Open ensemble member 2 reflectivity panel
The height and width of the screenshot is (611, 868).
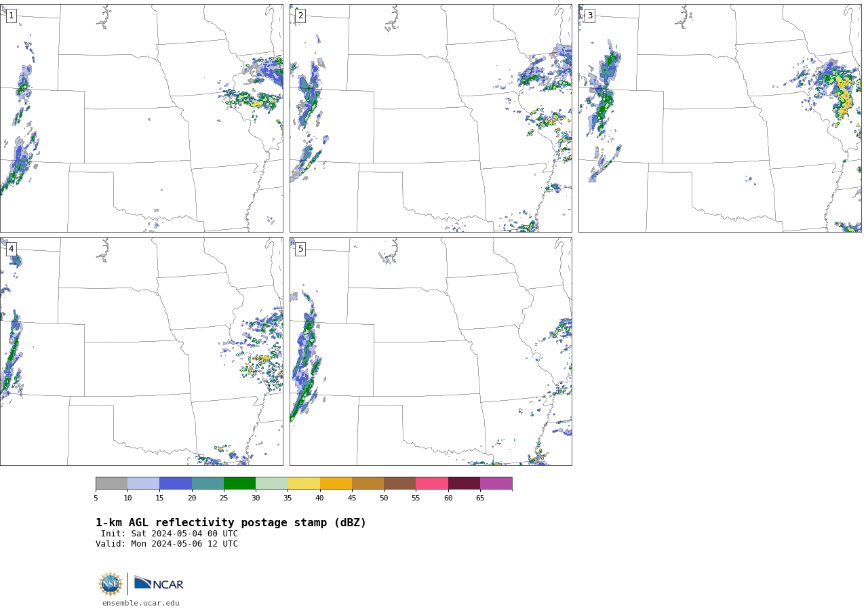pyautogui.click(x=431, y=118)
